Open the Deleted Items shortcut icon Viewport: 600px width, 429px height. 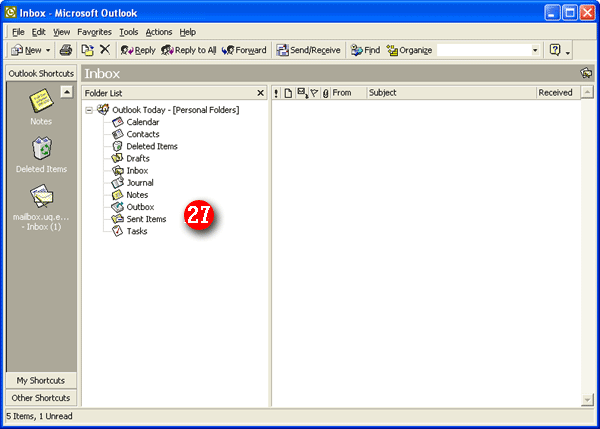pos(41,148)
